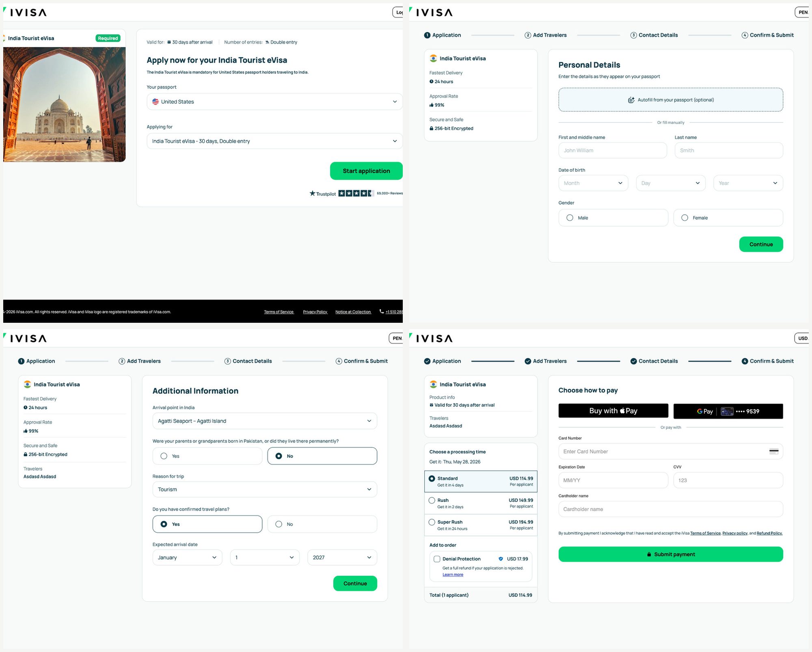Viewport: 812px width, 652px height.
Task: Click the Buy with Apple Pay button
Action: 613,411
